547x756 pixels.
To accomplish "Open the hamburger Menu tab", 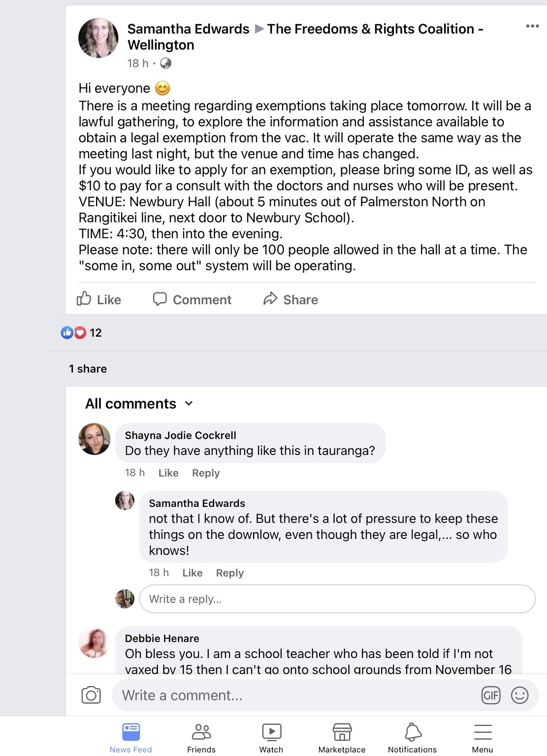I will tap(483, 738).
